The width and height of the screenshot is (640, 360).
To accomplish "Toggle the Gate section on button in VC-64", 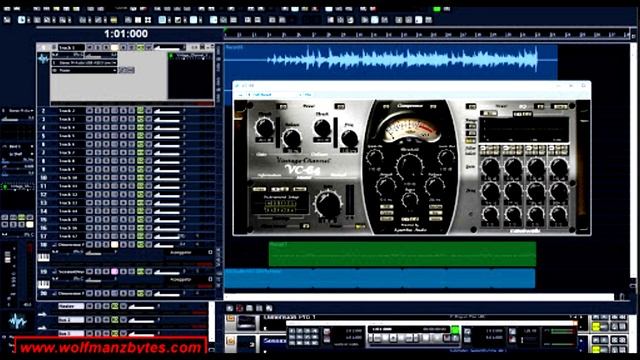I will (282, 107).
